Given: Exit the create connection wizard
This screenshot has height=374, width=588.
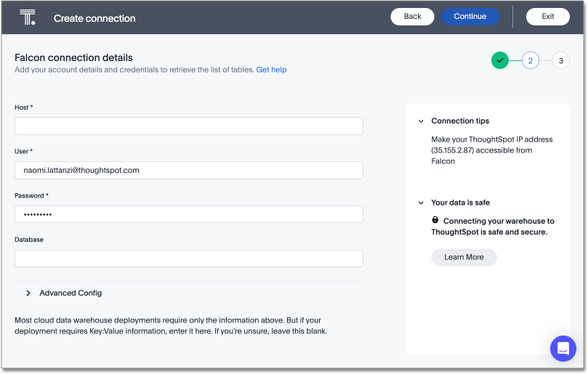Looking at the screenshot, I should click(x=547, y=17).
